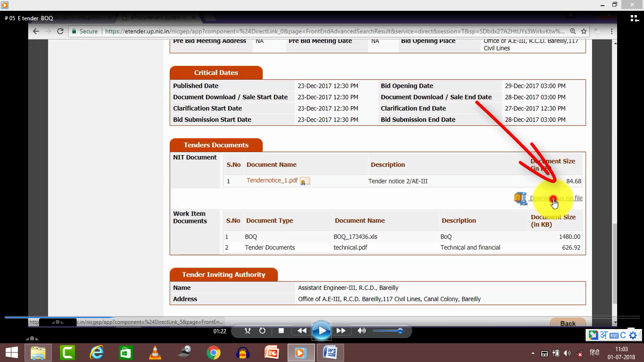The height and width of the screenshot is (362, 644).
Task: Open VLC media player from taskbar
Action: 155,353
